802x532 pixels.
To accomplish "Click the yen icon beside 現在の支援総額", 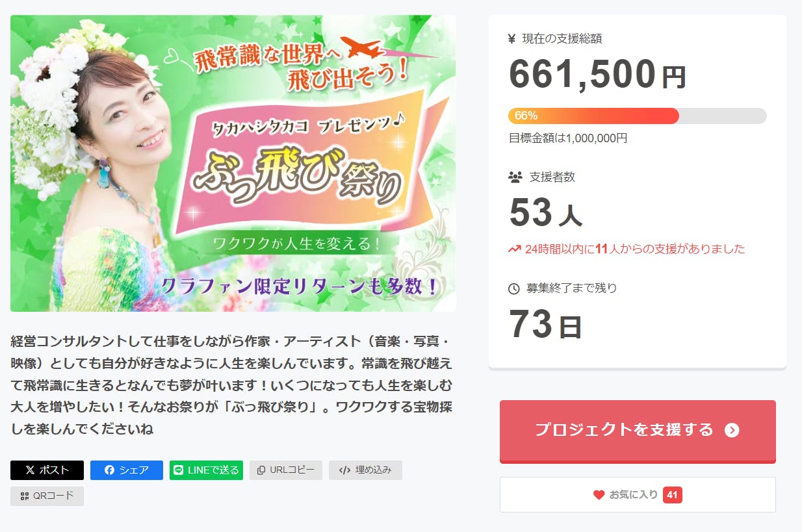I will (512, 38).
